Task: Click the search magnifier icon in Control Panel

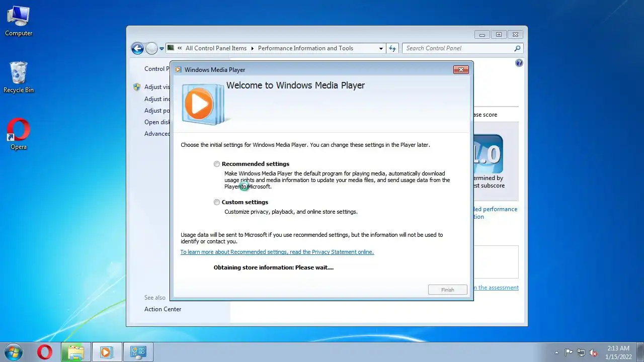Action: [517, 48]
